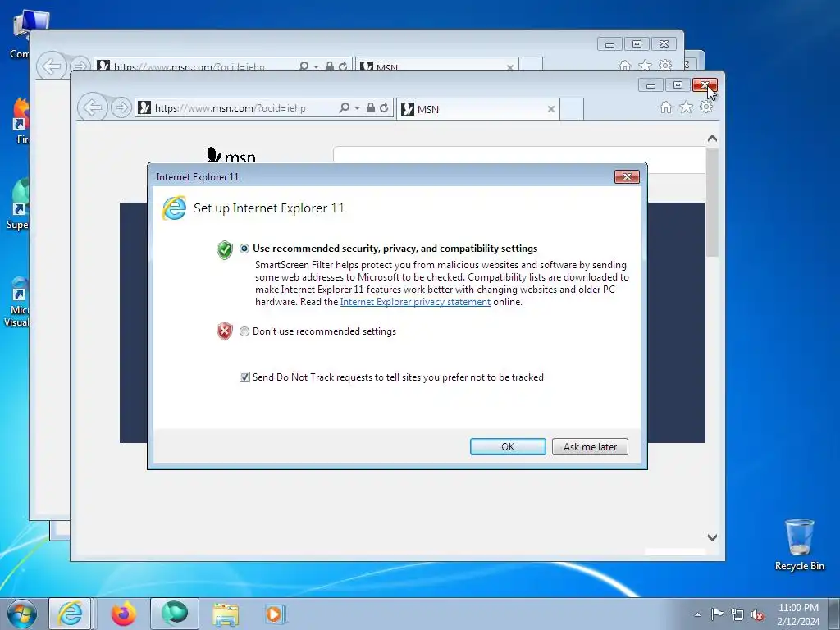Close the MSN tab in front window
Screen dimensions: 840x630
pos(550,109)
